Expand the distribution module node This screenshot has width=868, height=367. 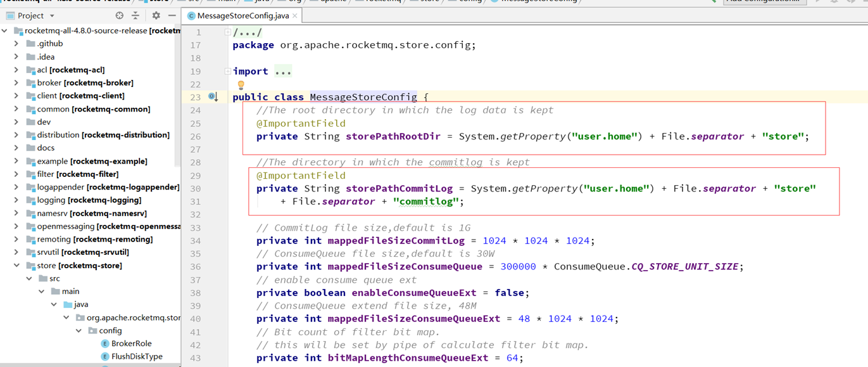16,135
